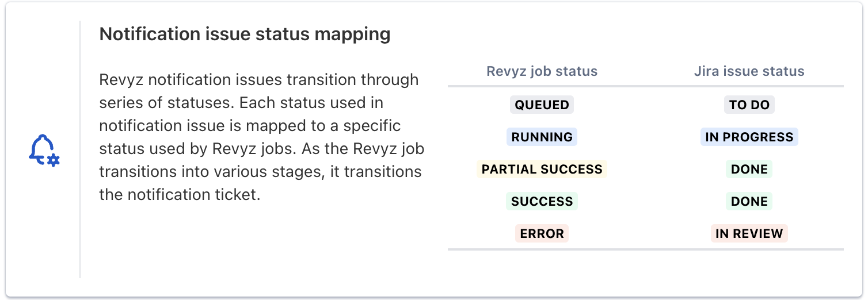Screen dimensions: 868x300
Task: Click the horizontal rule under the column headers
Action: (x=645, y=87)
